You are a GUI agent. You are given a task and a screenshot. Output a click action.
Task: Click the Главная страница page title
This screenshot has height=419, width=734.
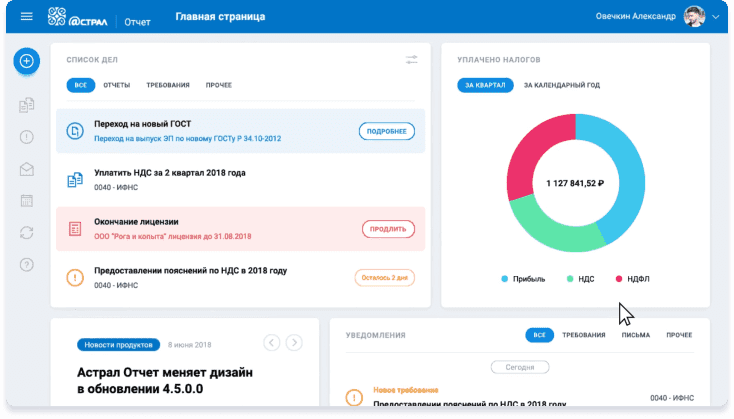[220, 16]
